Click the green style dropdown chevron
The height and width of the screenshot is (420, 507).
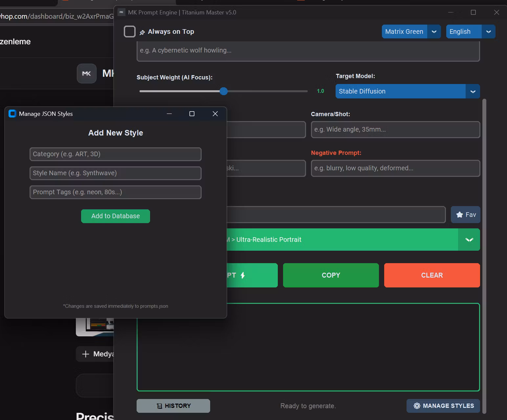(469, 240)
